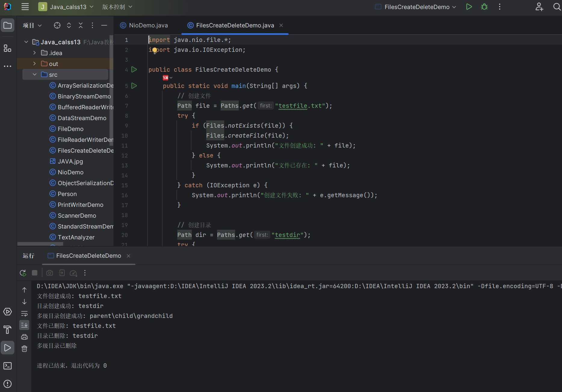Clear all console output with trash icon

24,349
